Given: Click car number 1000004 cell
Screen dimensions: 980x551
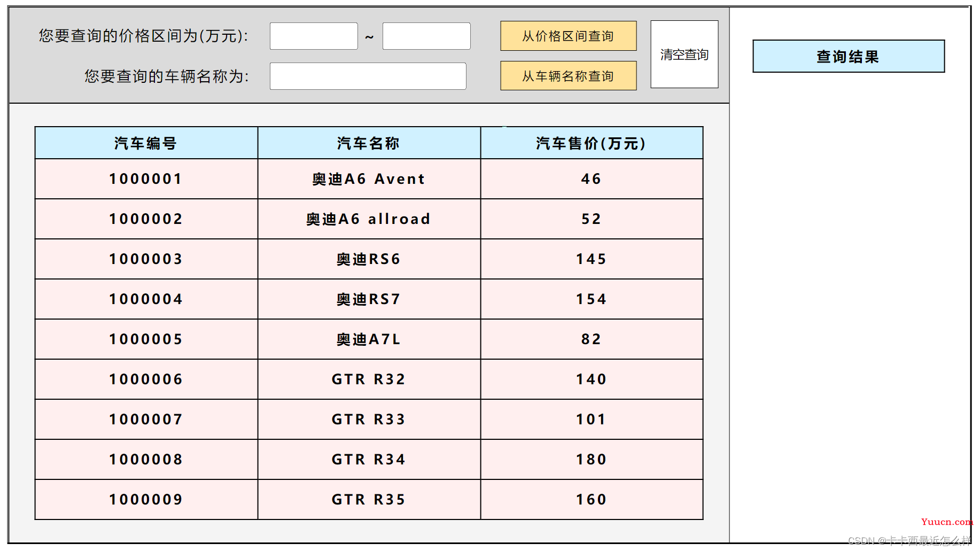Looking at the screenshot, I should (146, 299).
